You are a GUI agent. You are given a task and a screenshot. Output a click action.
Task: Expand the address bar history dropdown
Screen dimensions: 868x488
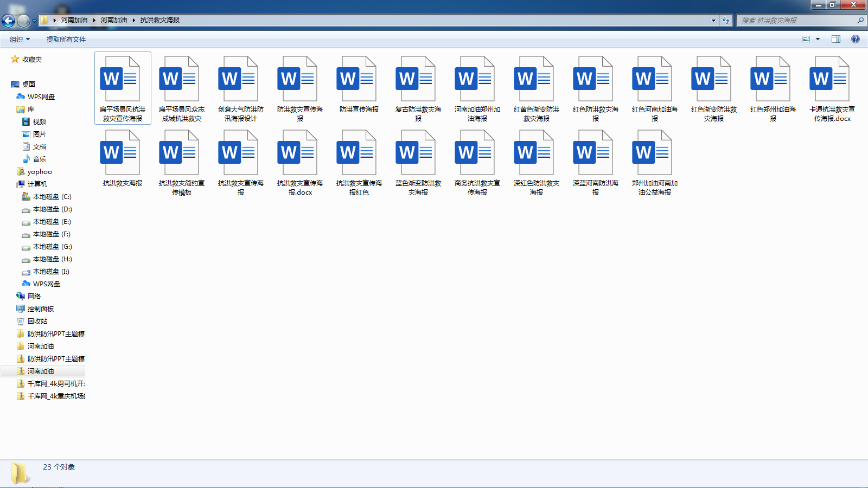point(713,20)
